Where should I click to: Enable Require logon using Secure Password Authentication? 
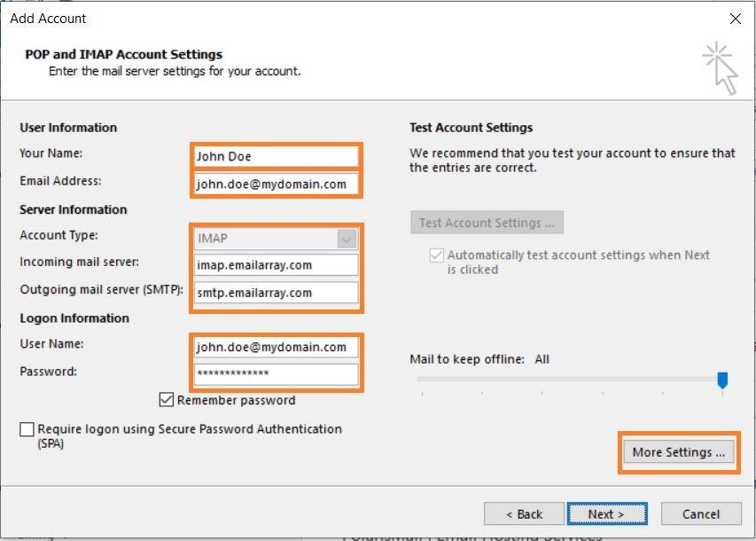click(x=26, y=429)
